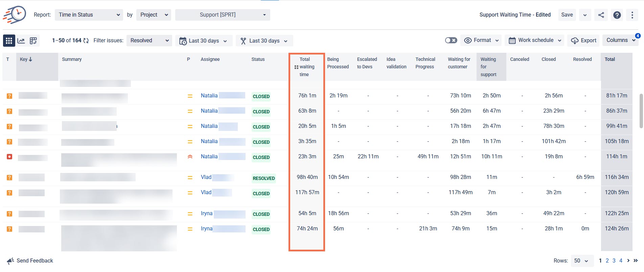Click CLOSED status in 63h 8m row
The image size is (644, 272).
[x=261, y=112]
